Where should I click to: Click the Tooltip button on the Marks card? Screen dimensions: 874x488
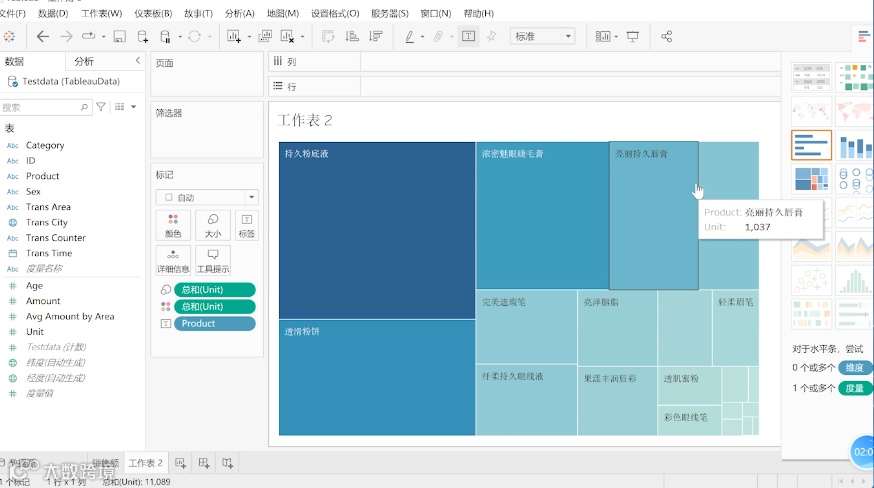pyautogui.click(x=213, y=260)
